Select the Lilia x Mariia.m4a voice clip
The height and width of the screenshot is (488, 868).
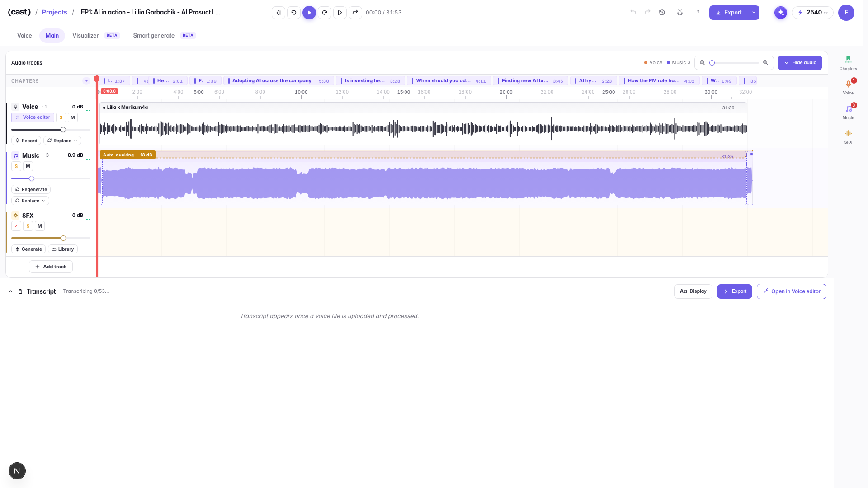(x=423, y=123)
